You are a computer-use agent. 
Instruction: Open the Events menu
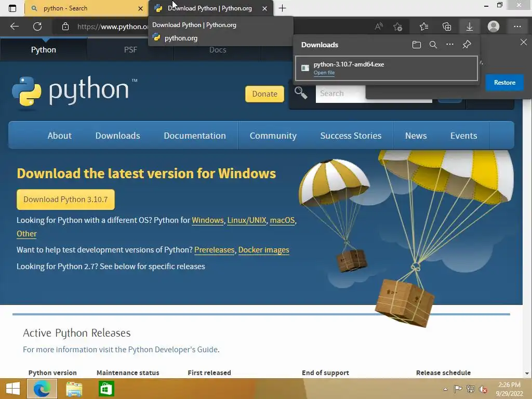tap(464, 136)
